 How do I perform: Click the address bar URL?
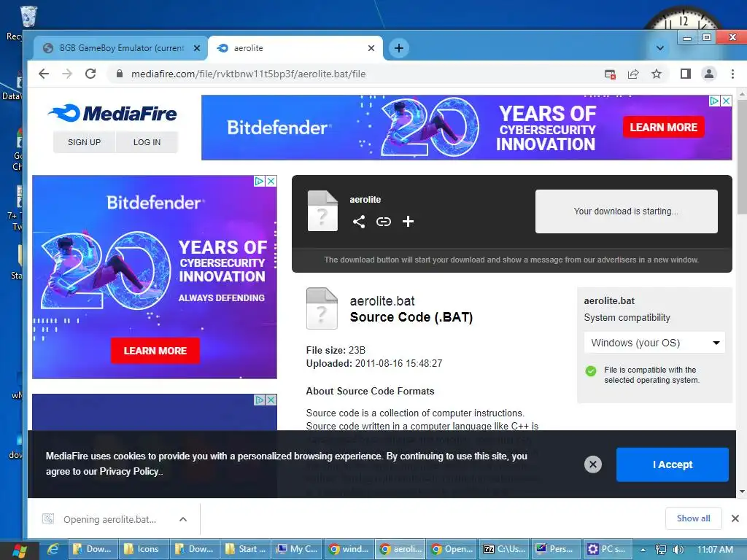[x=248, y=74]
